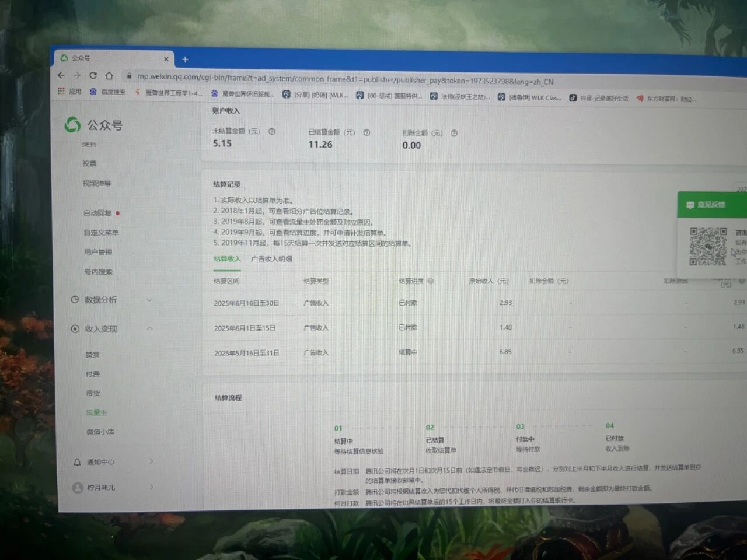Click the 柠月味儿 account avatar
The height and width of the screenshot is (560, 747).
(x=78, y=488)
